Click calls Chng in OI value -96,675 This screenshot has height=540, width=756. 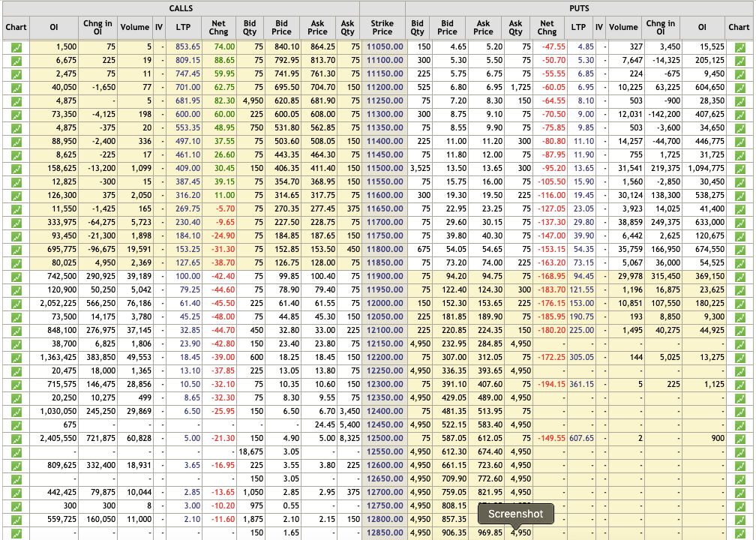pos(102,249)
